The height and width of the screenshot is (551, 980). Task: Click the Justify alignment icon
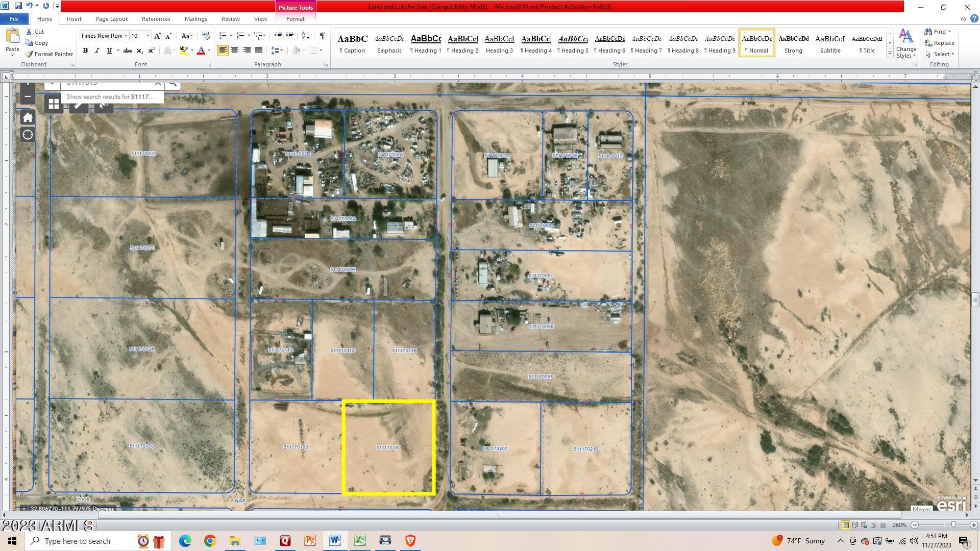coord(259,51)
